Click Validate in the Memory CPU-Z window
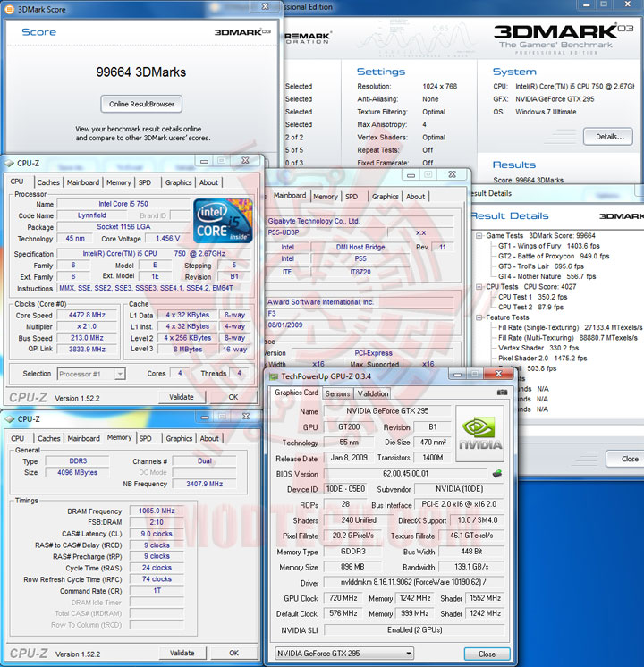This screenshot has width=644, height=667. [x=182, y=653]
